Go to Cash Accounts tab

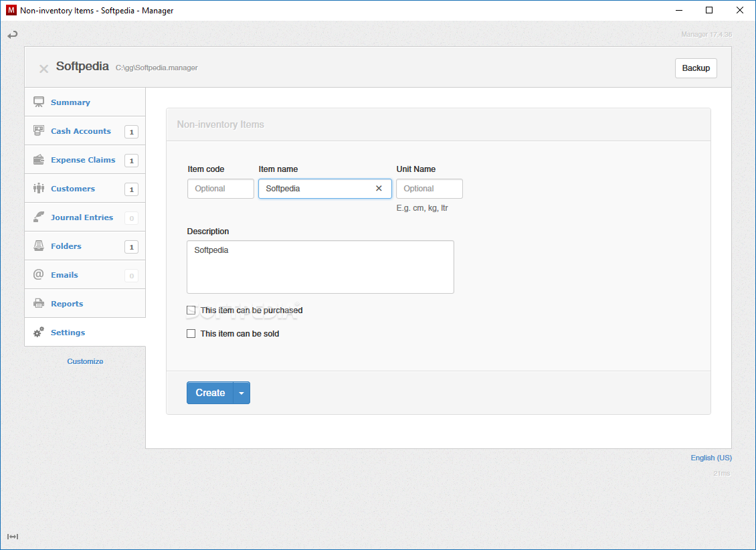(x=85, y=130)
